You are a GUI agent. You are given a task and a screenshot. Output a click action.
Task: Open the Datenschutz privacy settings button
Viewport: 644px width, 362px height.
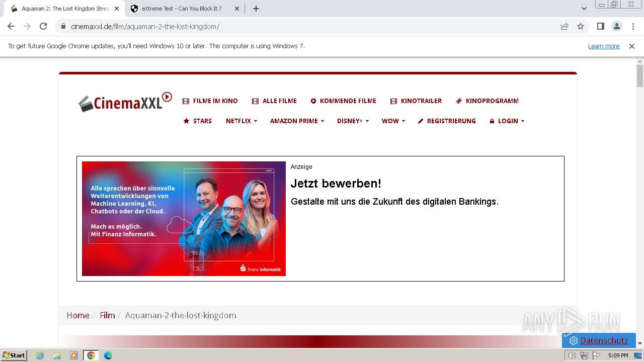coord(599,340)
